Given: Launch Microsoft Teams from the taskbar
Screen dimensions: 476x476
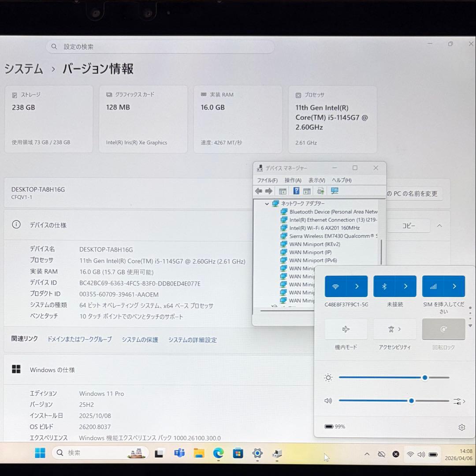Looking at the screenshot, I should pos(179,453).
